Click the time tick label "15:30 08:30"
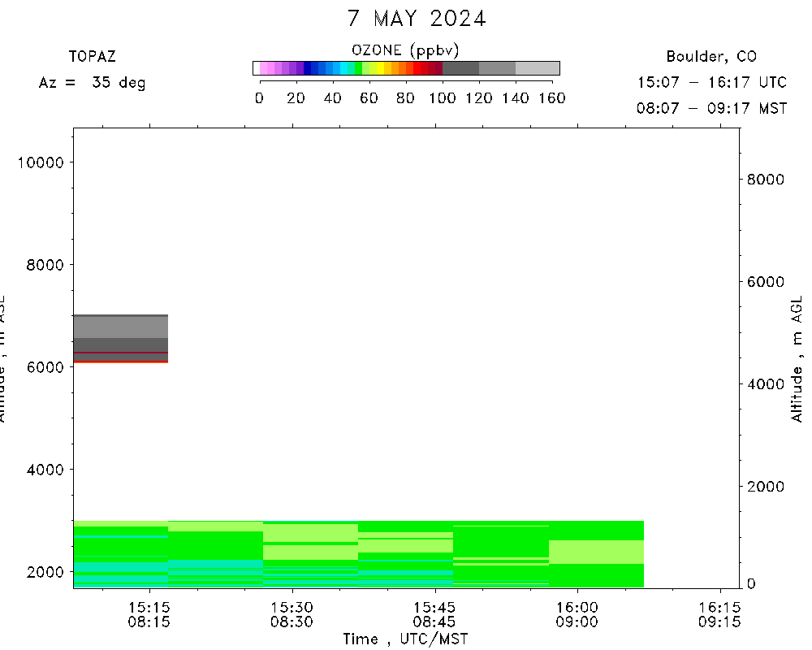The height and width of the screenshot is (650, 812). (292, 614)
